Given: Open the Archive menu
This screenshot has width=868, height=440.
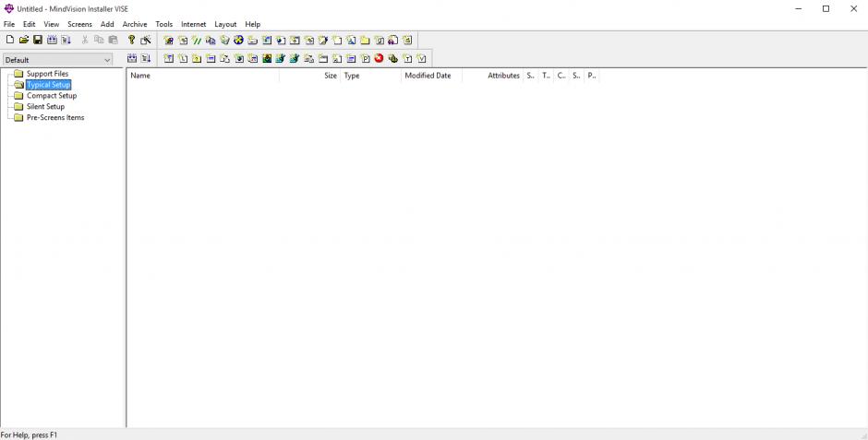Looking at the screenshot, I should (x=135, y=24).
